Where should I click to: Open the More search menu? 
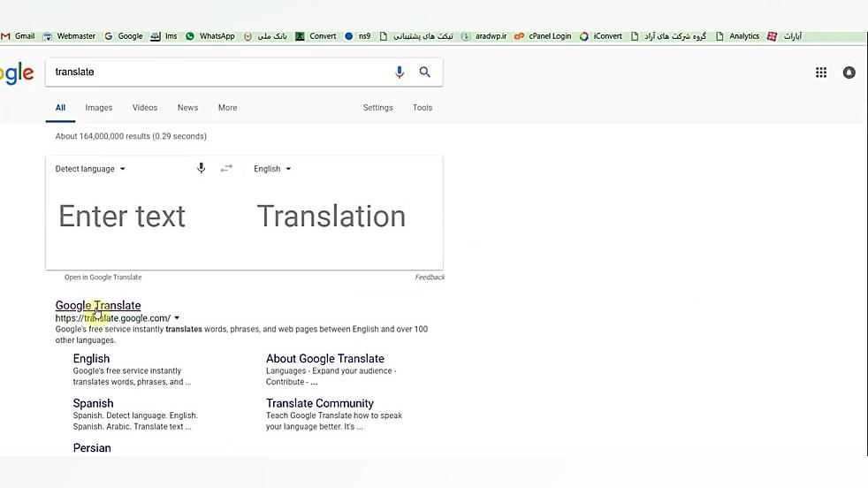pyautogui.click(x=227, y=108)
